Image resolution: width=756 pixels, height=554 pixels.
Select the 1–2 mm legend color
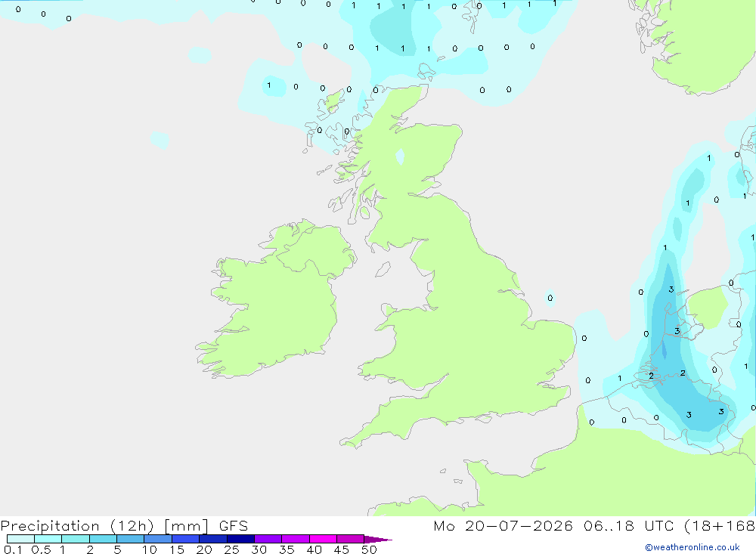point(76,539)
